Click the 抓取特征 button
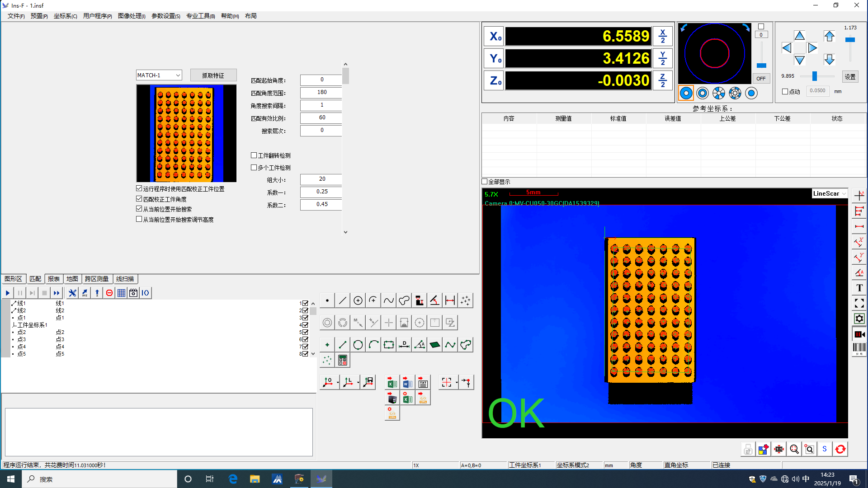 [213, 75]
